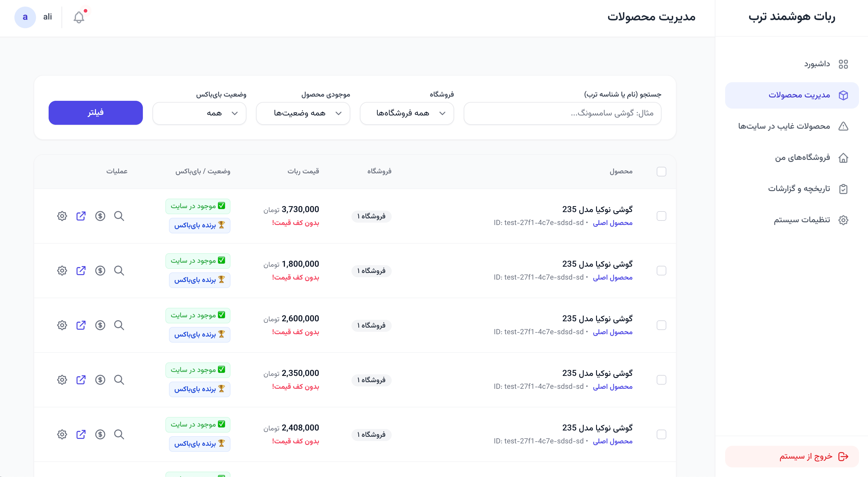Open gear settings icon in the 2,600,000 row
Image resolution: width=868 pixels, height=477 pixels.
tap(62, 325)
